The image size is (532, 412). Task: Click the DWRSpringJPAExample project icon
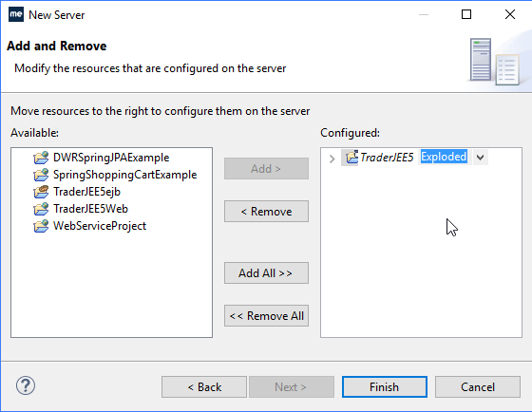[41, 158]
